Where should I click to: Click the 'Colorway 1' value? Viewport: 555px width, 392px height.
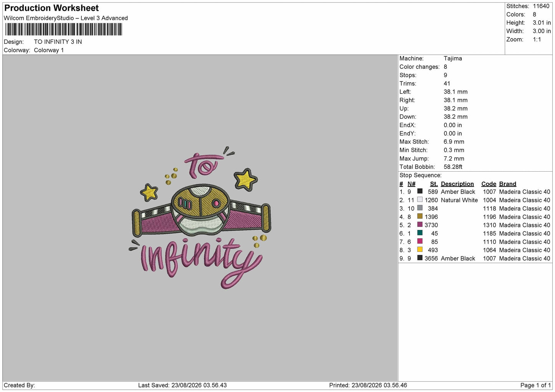(49, 50)
